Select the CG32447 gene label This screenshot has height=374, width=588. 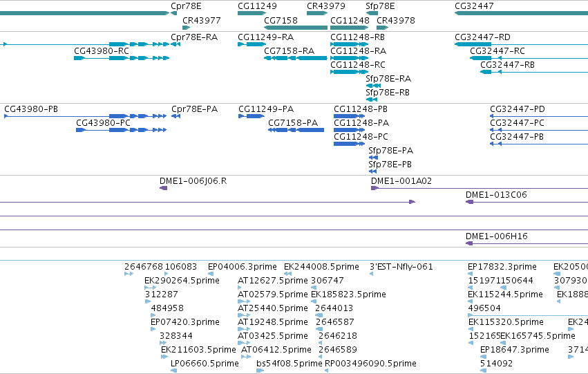(x=474, y=6)
